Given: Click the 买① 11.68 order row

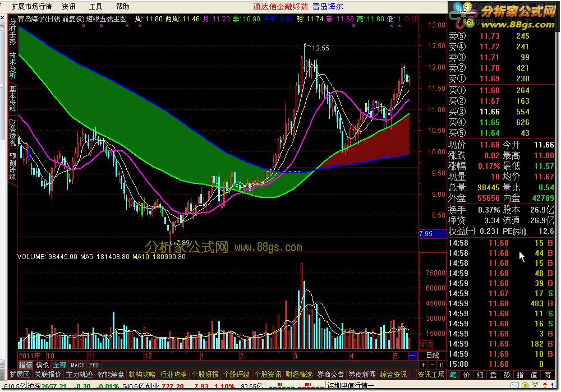Looking at the screenshot, I should point(501,90).
